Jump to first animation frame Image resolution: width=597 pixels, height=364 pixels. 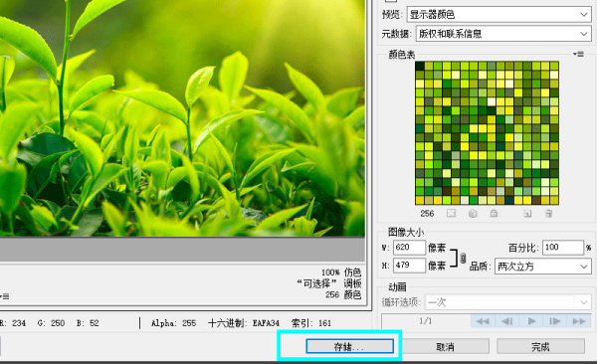tap(483, 321)
